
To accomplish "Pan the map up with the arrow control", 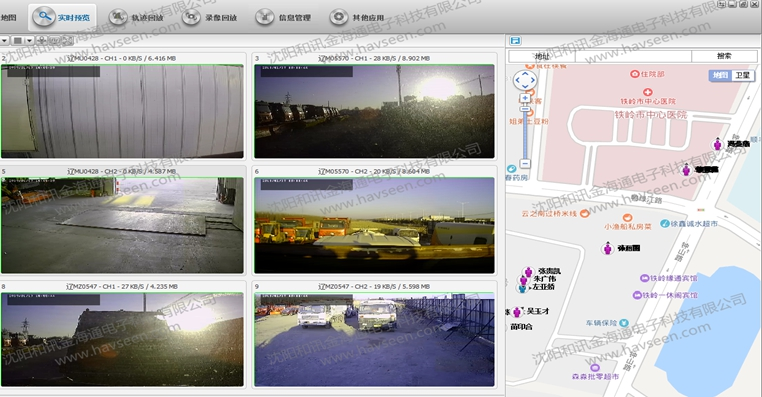I will click(x=525, y=74).
